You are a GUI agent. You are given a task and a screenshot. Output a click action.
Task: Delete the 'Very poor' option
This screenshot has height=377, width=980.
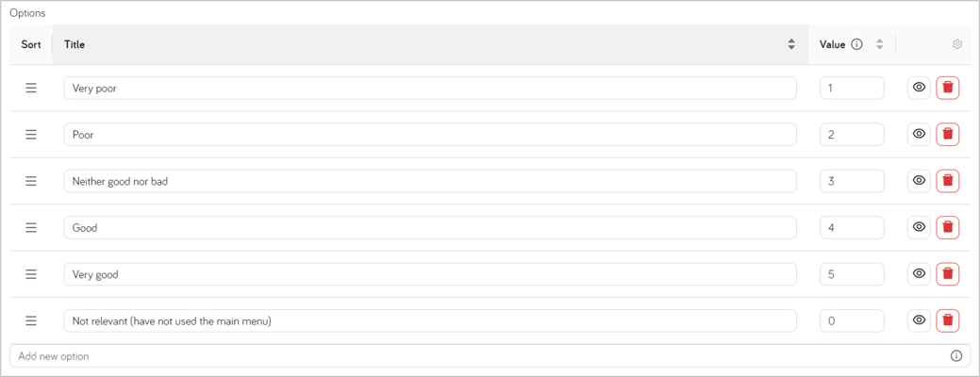click(948, 88)
